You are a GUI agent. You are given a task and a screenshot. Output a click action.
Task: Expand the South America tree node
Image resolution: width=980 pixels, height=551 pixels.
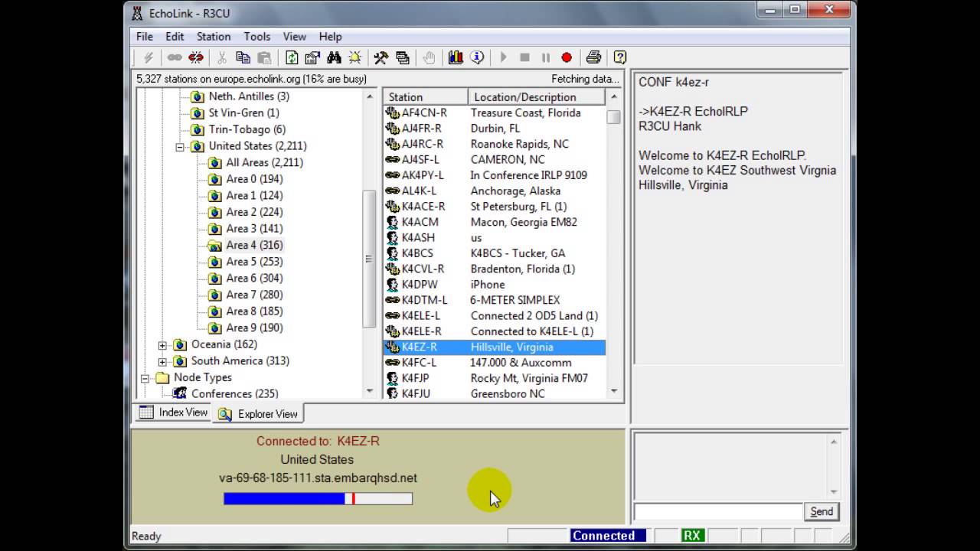162,361
